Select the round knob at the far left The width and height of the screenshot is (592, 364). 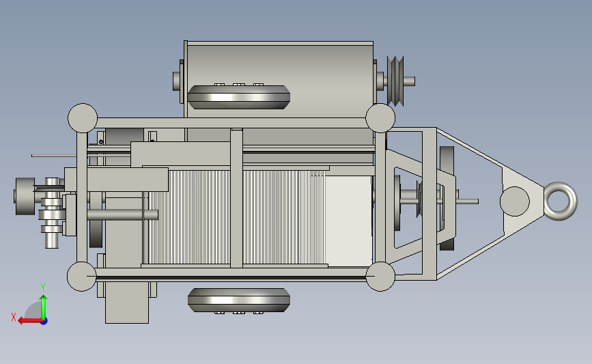pyautogui.click(x=25, y=197)
